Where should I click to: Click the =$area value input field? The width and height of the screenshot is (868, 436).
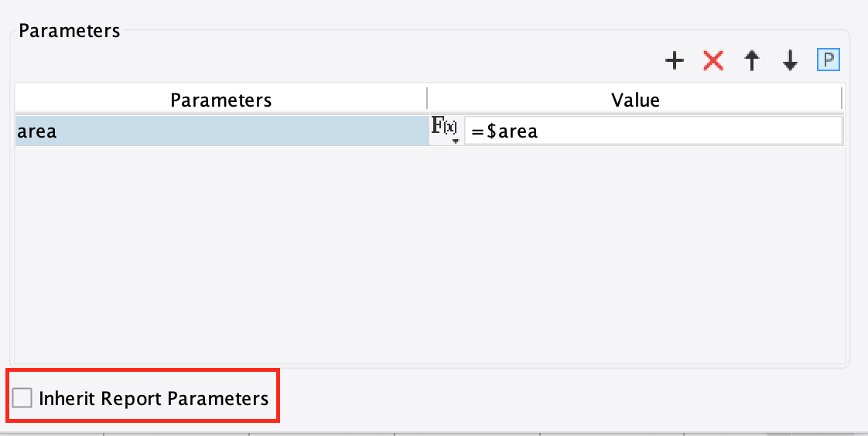[x=652, y=131]
